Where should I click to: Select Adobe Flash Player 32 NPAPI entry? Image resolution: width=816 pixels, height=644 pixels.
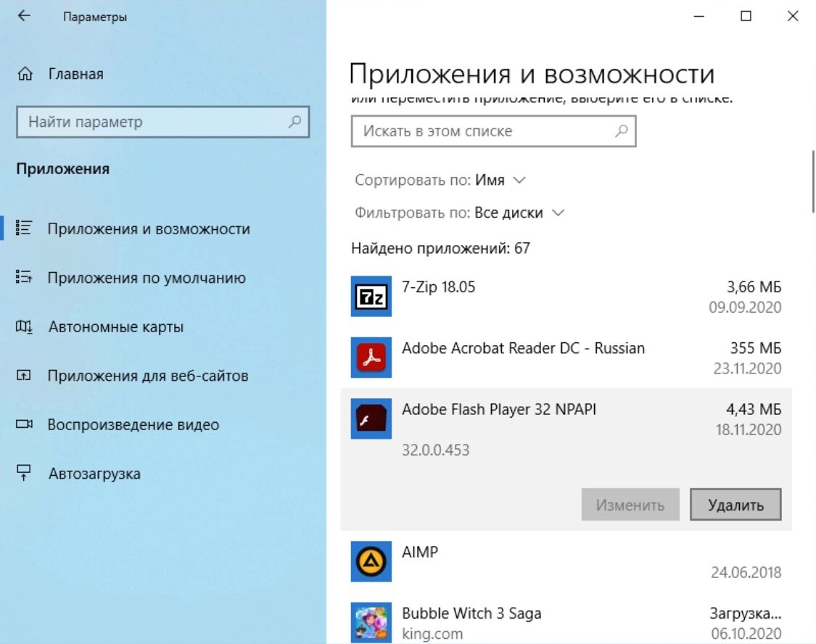click(x=566, y=459)
